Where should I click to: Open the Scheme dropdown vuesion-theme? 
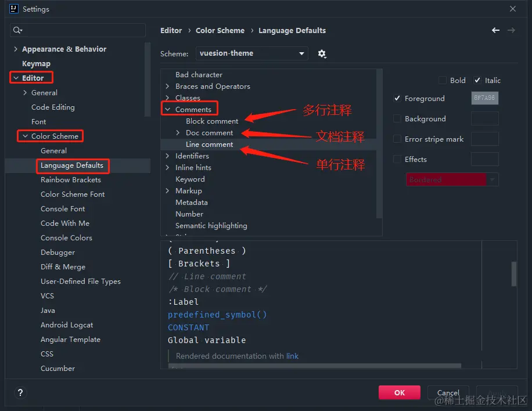[x=251, y=53]
